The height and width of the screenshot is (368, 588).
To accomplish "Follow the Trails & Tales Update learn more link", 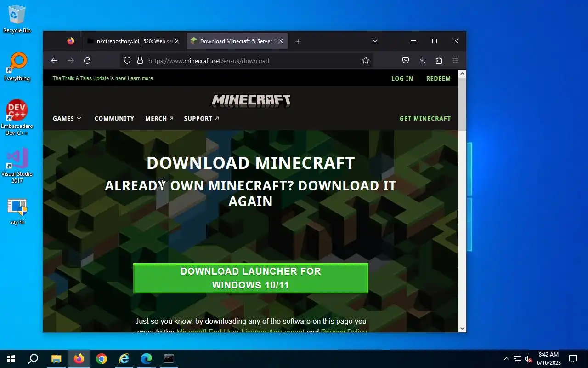I will click(103, 78).
